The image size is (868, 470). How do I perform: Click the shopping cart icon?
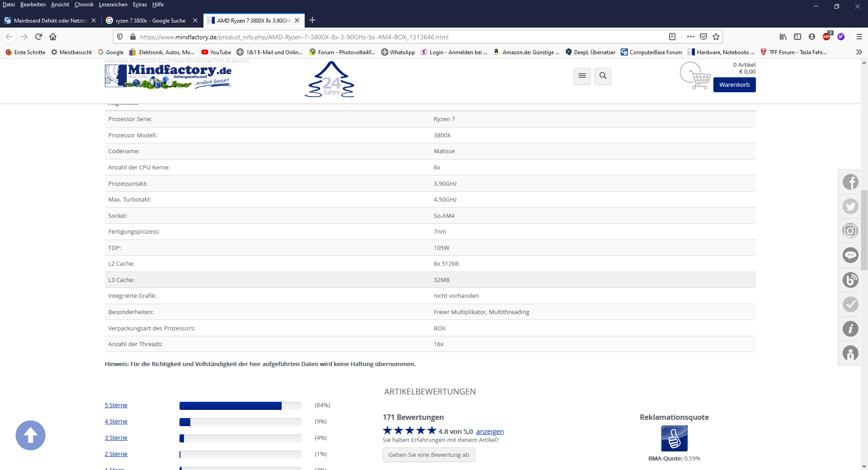point(695,76)
